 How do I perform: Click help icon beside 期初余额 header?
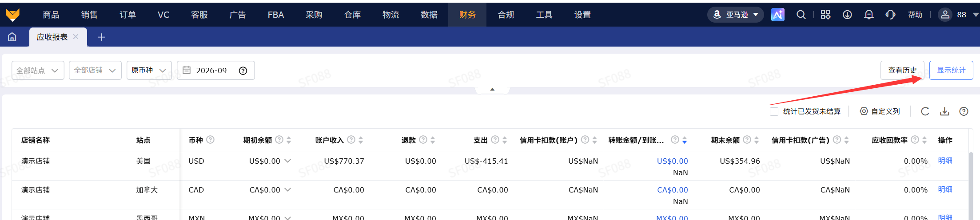[279, 140]
